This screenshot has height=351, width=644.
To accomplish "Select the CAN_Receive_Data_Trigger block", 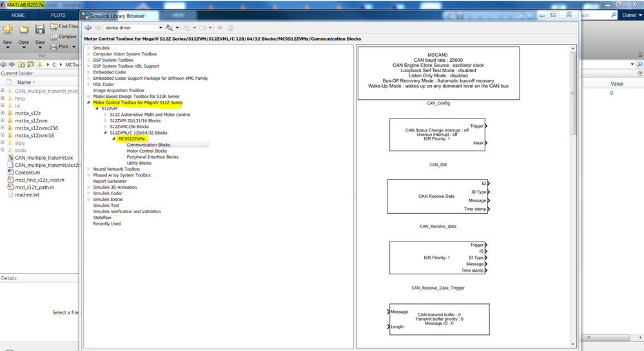I will point(438,258).
